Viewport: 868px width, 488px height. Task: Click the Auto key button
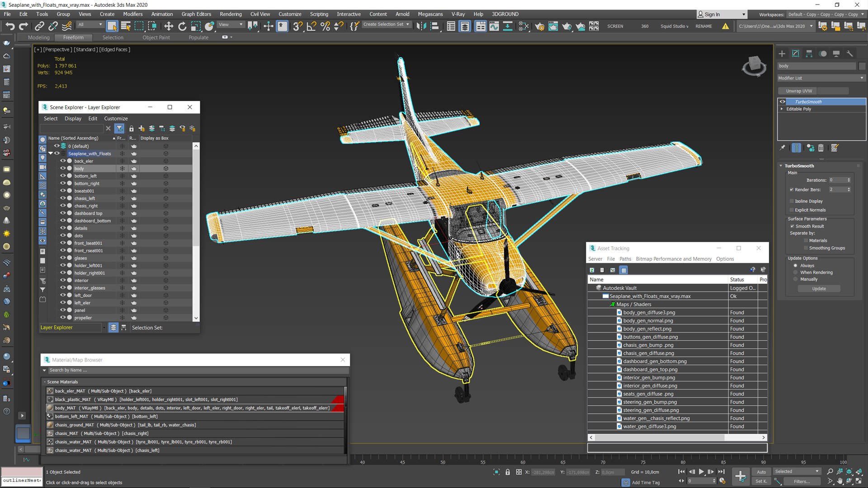tap(761, 472)
